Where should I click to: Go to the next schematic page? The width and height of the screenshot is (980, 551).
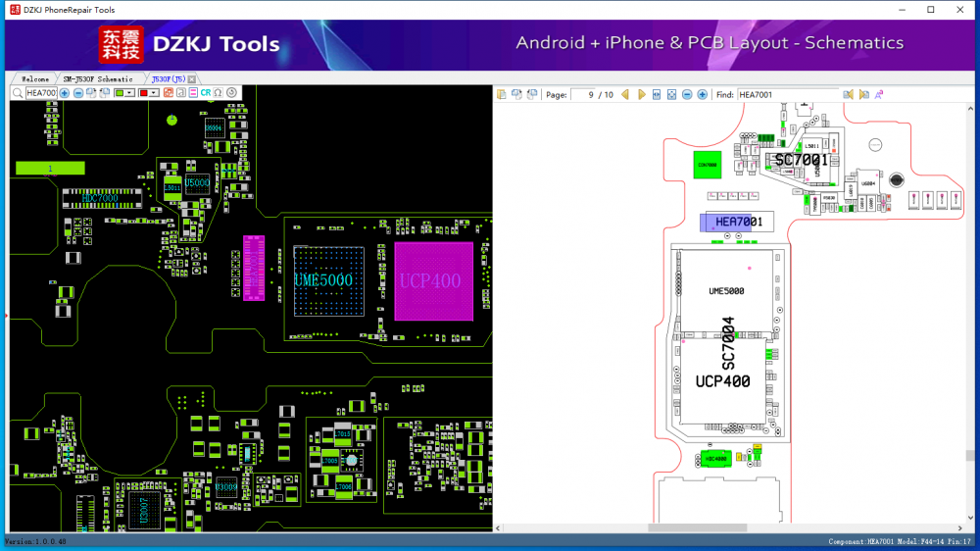(641, 94)
